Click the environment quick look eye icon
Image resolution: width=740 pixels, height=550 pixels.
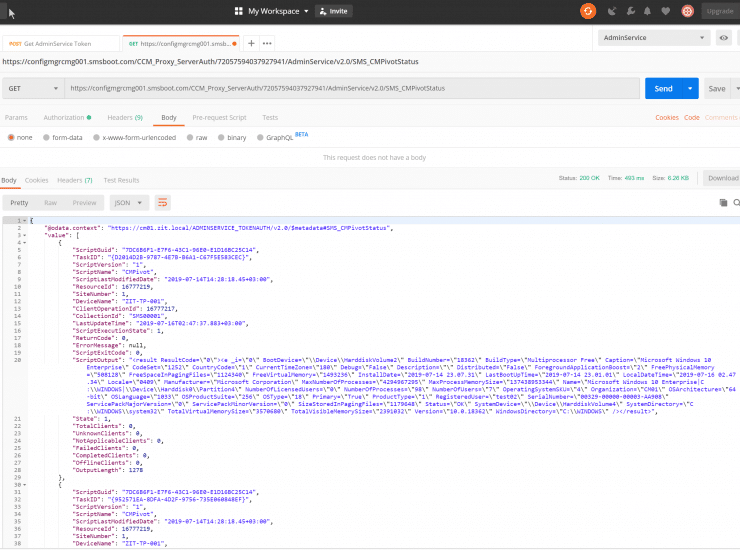pyautogui.click(x=724, y=38)
